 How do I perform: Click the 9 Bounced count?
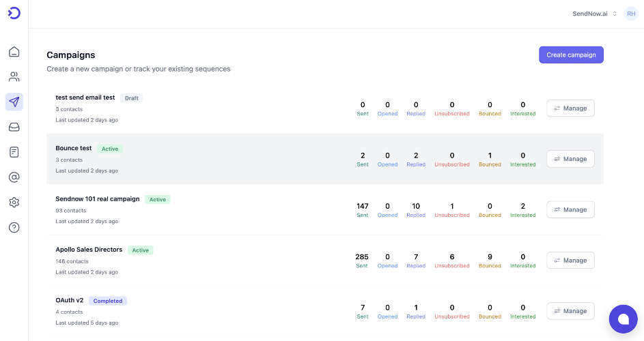(x=490, y=257)
